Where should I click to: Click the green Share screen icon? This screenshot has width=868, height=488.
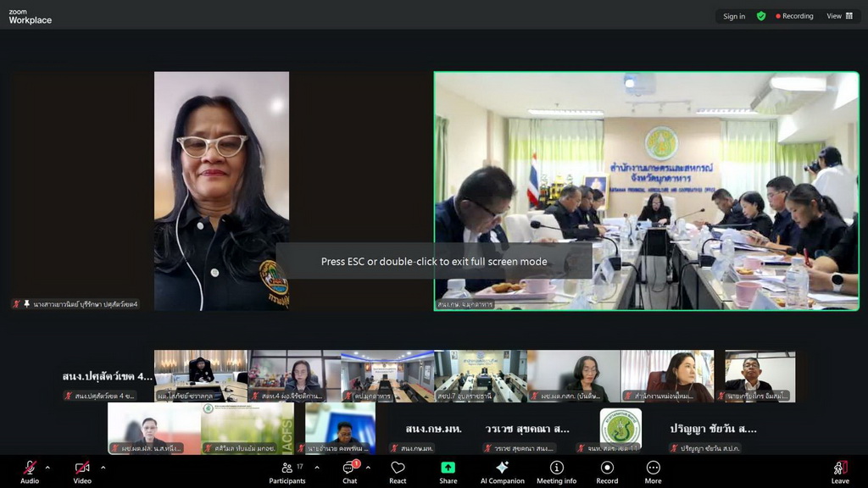pos(448,468)
